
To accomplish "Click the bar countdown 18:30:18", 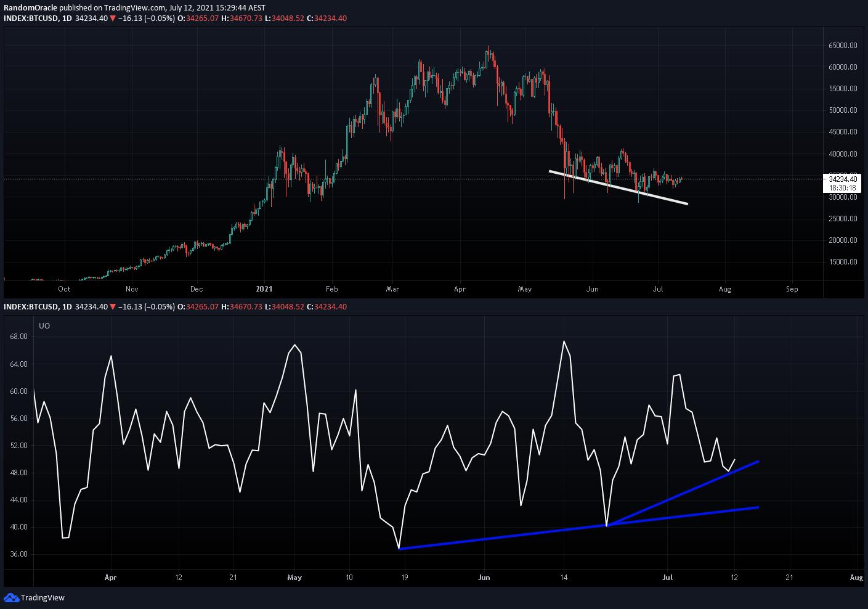I will [x=842, y=188].
